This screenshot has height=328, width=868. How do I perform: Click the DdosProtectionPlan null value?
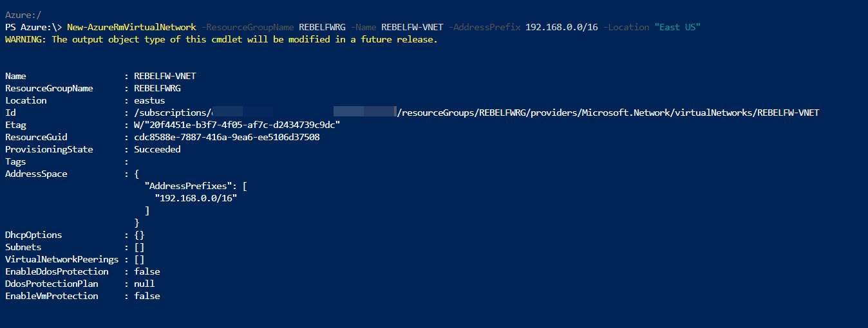tap(144, 284)
